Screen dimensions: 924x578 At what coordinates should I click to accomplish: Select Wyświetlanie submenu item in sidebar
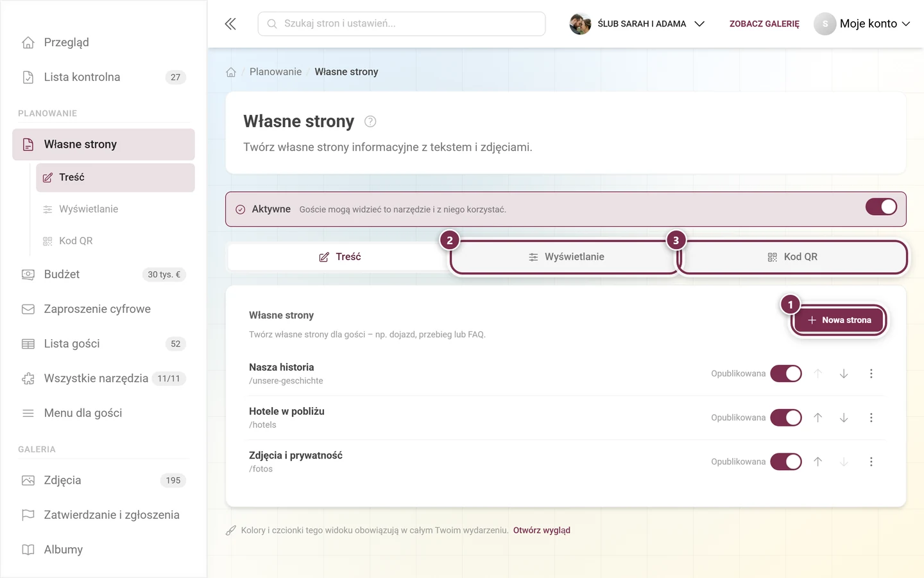click(x=116, y=209)
